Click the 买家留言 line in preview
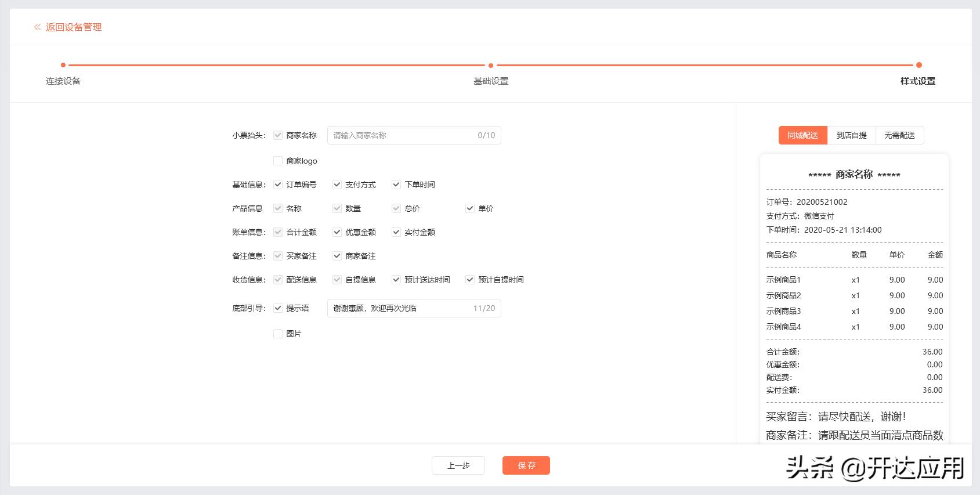The width and height of the screenshot is (980, 495). (836, 417)
